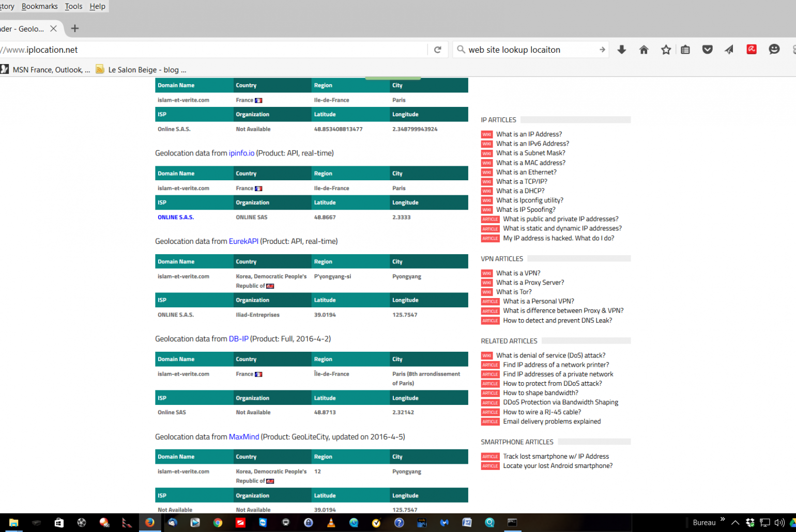Open the Firefox downloads arrow
Viewport: 796px width, 532px height.
tap(622, 50)
